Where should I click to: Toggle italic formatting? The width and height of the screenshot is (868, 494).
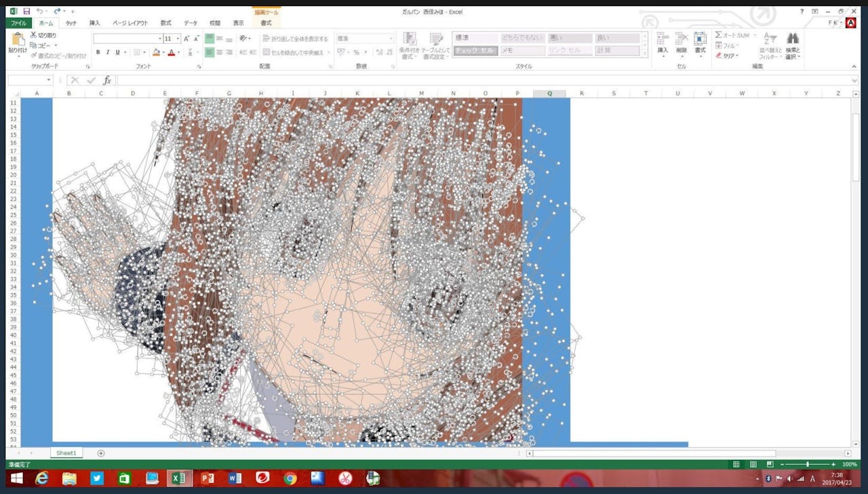tap(107, 52)
